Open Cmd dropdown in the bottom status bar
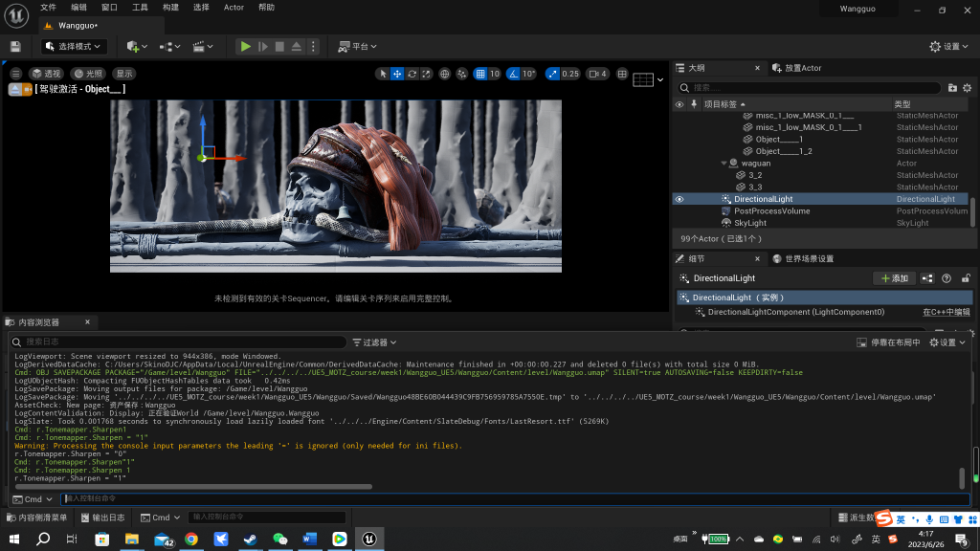 [x=161, y=518]
